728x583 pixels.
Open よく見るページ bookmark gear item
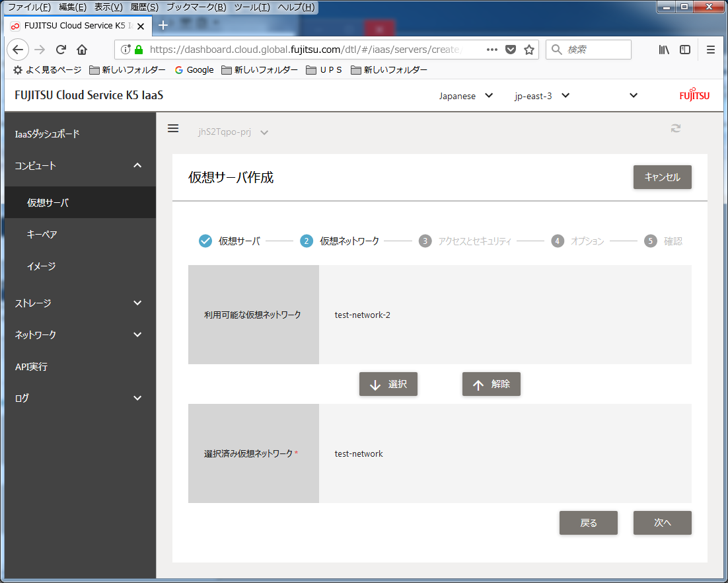pos(47,69)
